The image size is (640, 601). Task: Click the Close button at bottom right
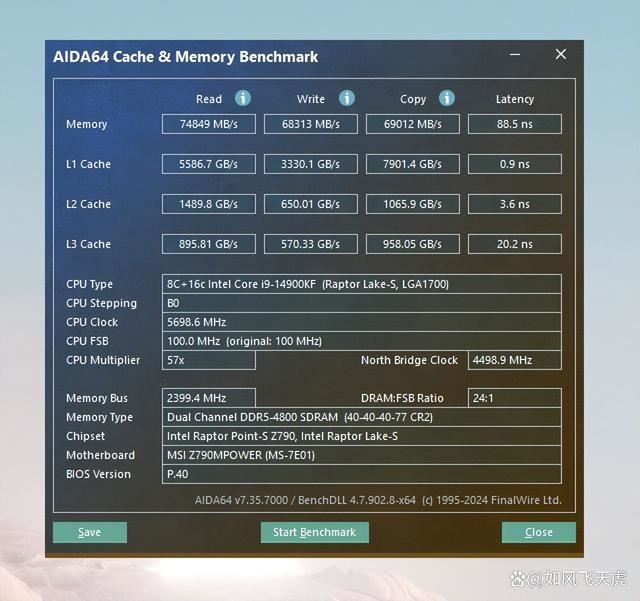(538, 532)
